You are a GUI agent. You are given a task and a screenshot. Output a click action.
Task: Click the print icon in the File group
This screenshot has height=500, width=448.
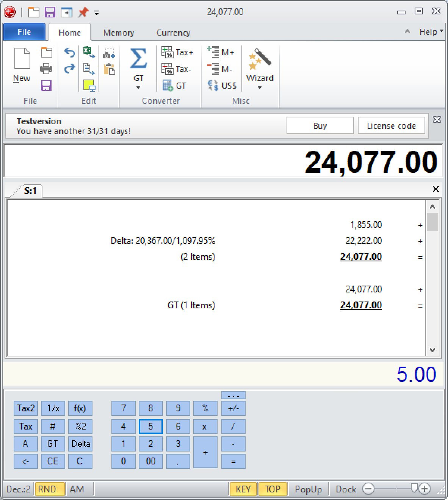46,69
